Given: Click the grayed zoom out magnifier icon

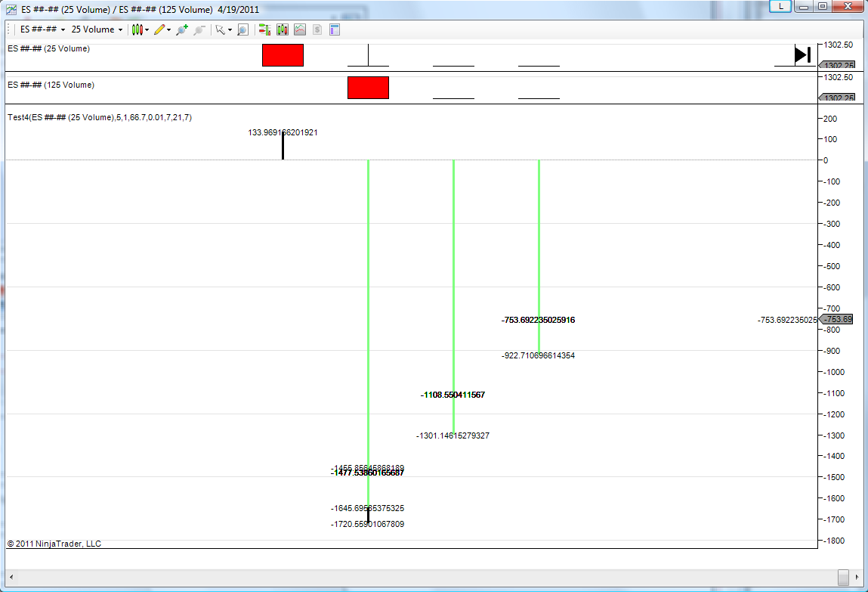Looking at the screenshot, I should [199, 30].
